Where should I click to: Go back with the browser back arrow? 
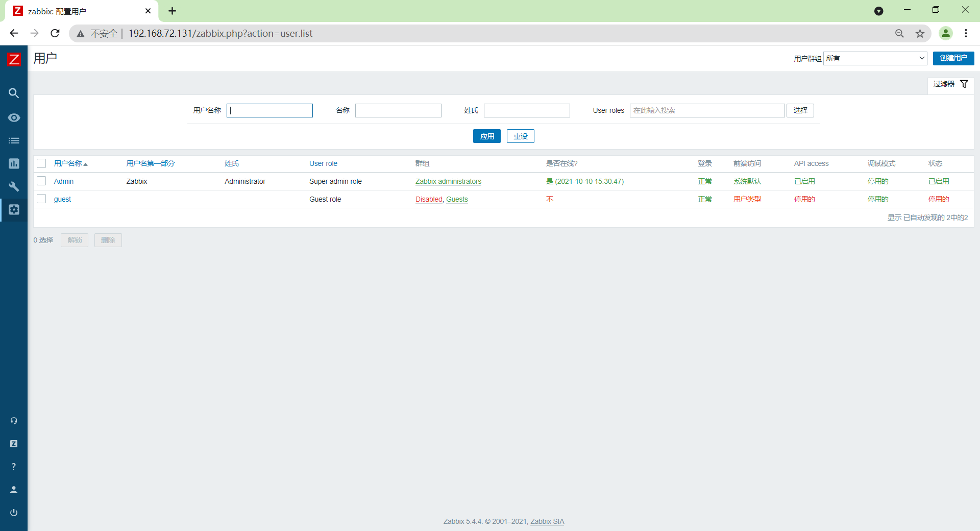pos(14,33)
